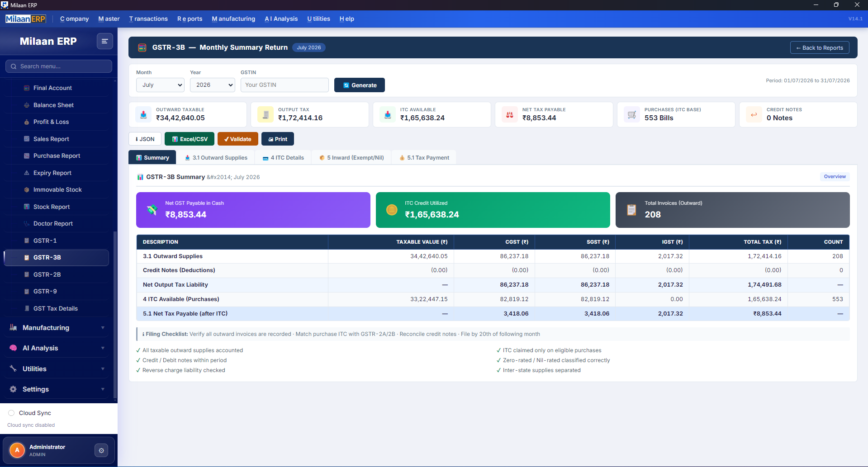Viewport: 868px width, 467px height.
Task: Click GSTR-1 document icon
Action: pyautogui.click(x=27, y=241)
